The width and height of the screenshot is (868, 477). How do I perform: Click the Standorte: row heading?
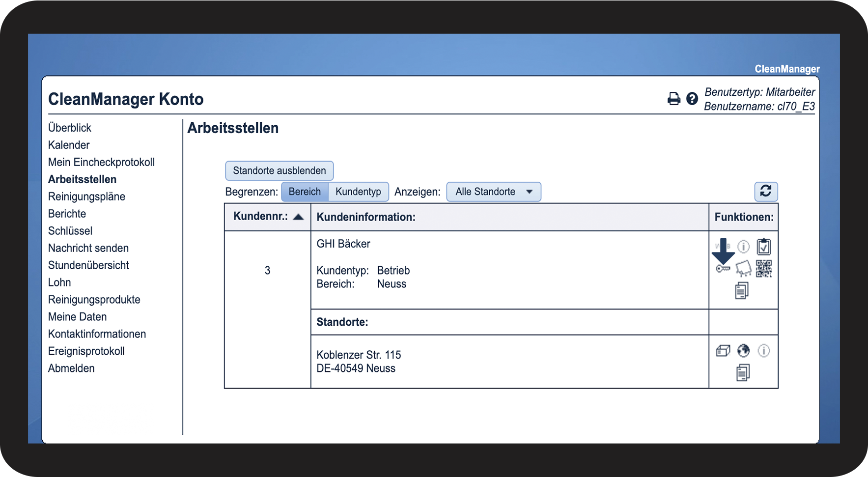coord(342,322)
